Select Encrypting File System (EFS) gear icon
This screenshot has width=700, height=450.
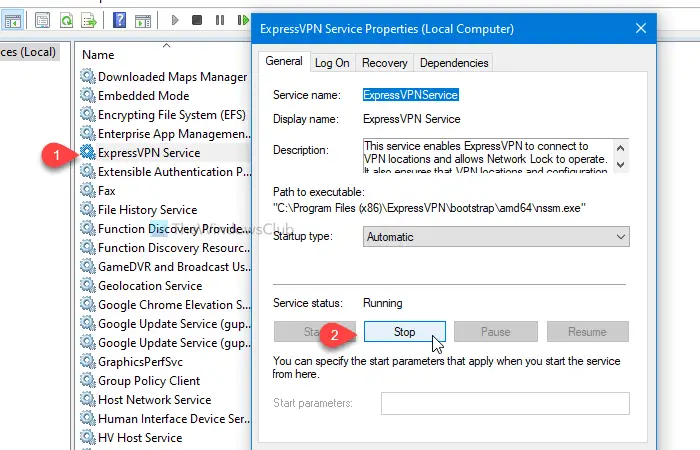click(88, 114)
